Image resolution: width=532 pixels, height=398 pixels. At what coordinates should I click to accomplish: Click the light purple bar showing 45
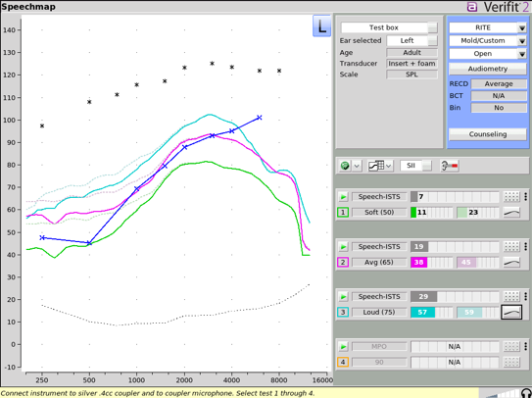478,262
